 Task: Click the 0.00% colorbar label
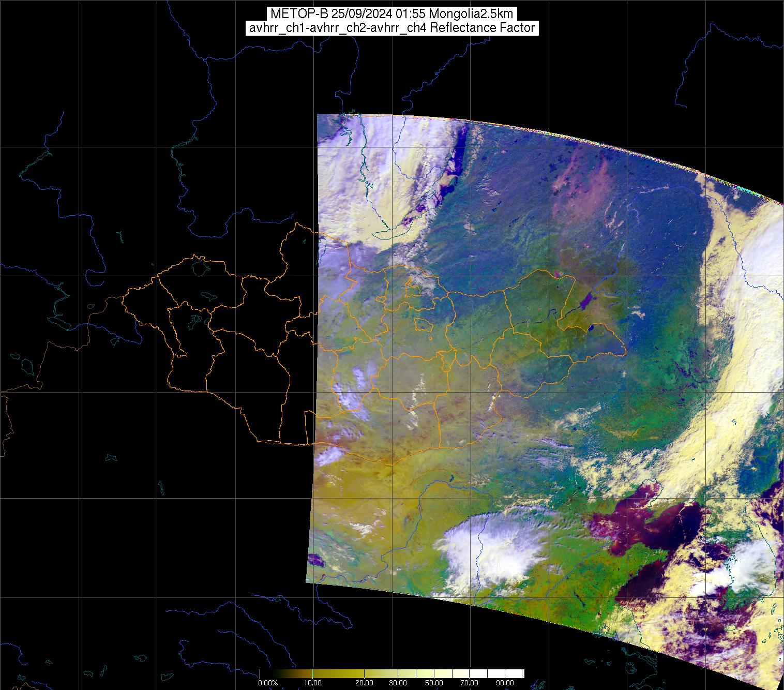268,683
